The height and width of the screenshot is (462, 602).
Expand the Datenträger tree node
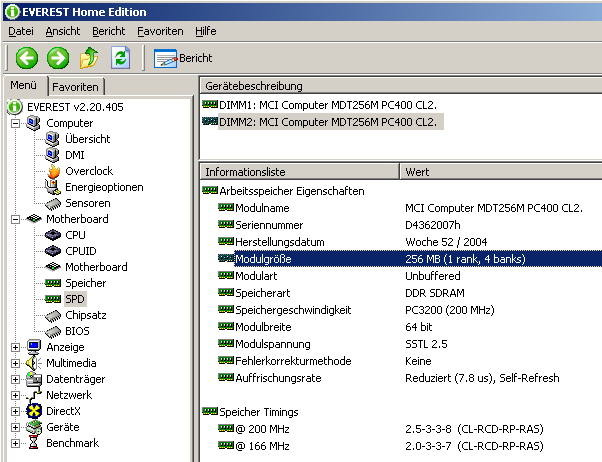click(15, 379)
